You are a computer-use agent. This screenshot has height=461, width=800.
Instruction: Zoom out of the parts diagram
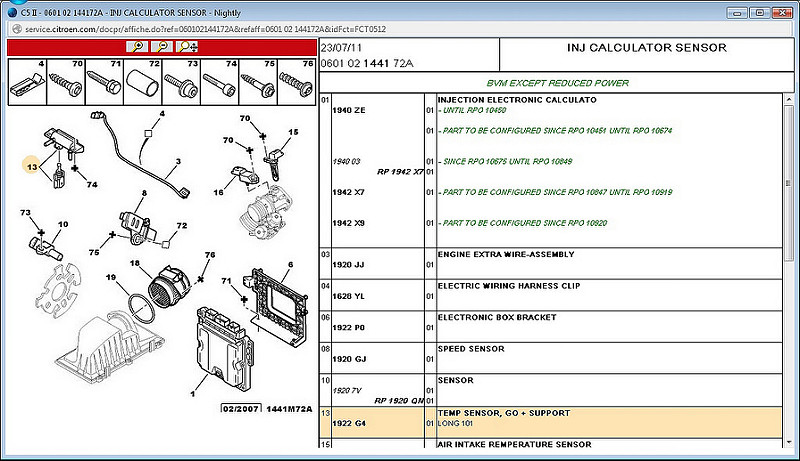pos(162,47)
